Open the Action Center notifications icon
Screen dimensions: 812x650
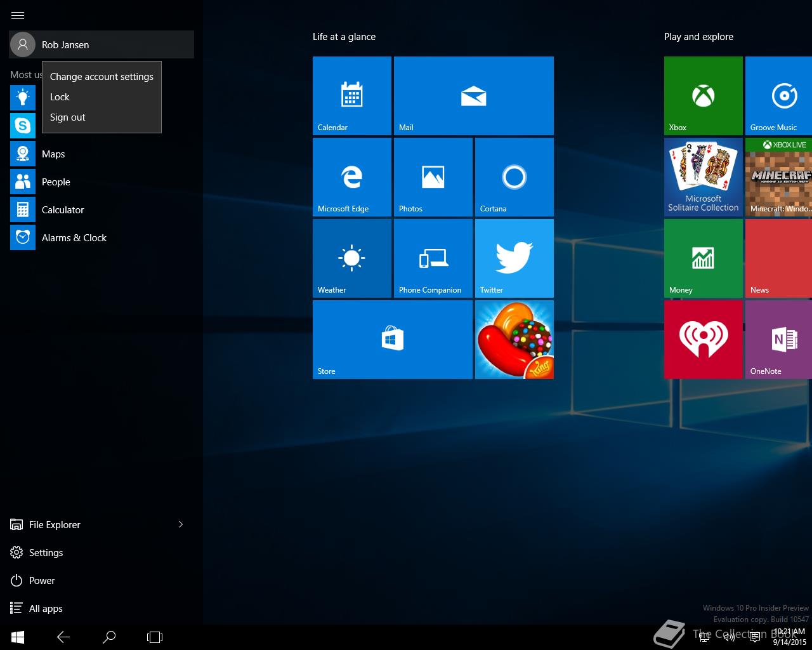(754, 637)
